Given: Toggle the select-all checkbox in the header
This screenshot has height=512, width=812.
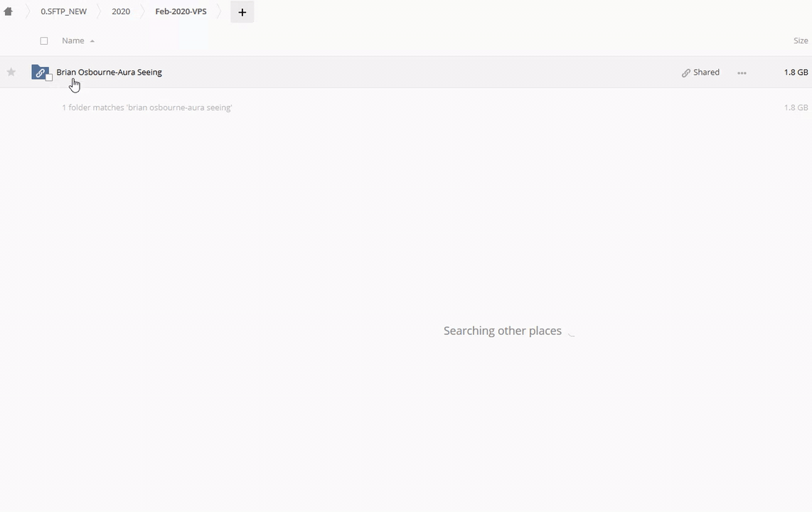Looking at the screenshot, I should (44, 41).
